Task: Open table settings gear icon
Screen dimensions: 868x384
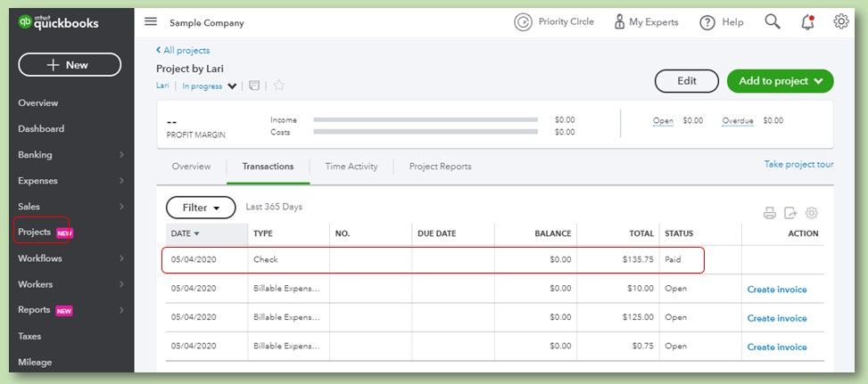Action: [x=811, y=213]
